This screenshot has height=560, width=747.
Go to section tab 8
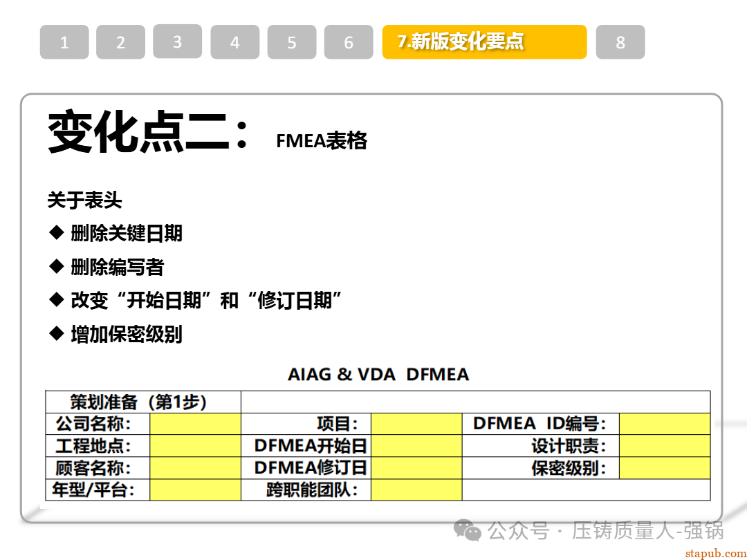pyautogui.click(x=620, y=42)
